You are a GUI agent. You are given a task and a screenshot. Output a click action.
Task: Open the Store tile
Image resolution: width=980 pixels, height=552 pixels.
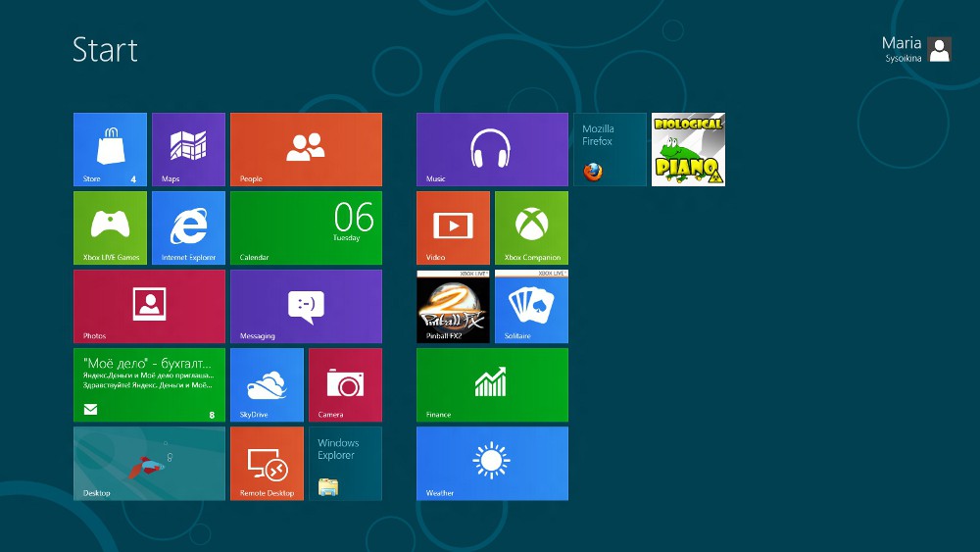click(110, 149)
